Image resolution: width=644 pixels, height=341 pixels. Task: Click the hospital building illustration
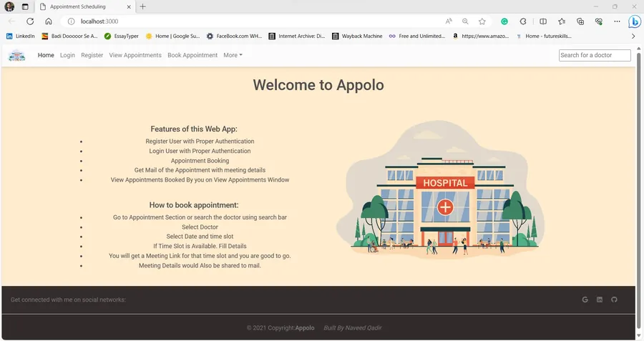pyautogui.click(x=440, y=189)
